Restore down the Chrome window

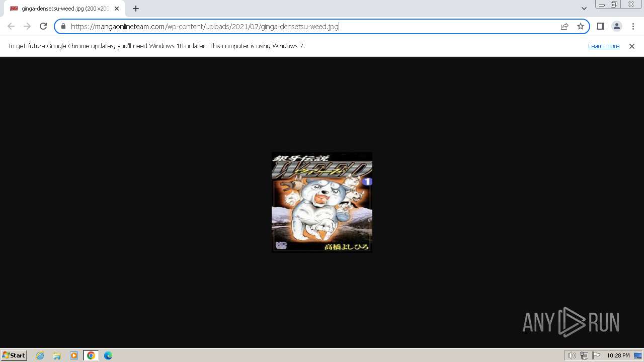coord(614,5)
